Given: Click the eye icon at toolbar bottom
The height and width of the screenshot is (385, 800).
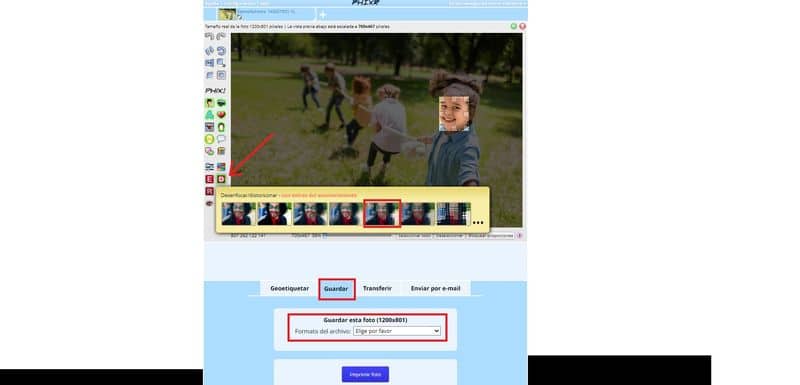Looking at the screenshot, I should (209, 203).
